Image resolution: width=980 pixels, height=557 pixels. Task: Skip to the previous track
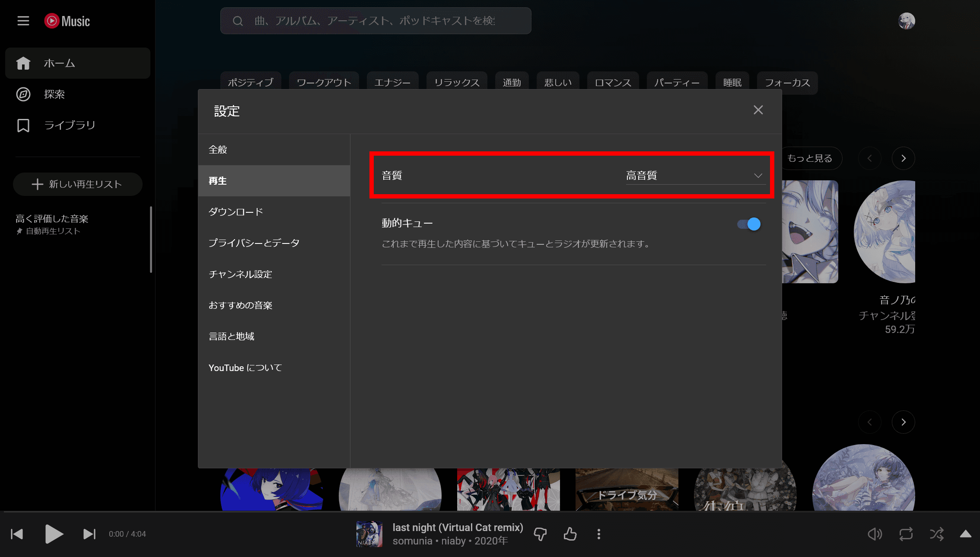pyautogui.click(x=17, y=534)
